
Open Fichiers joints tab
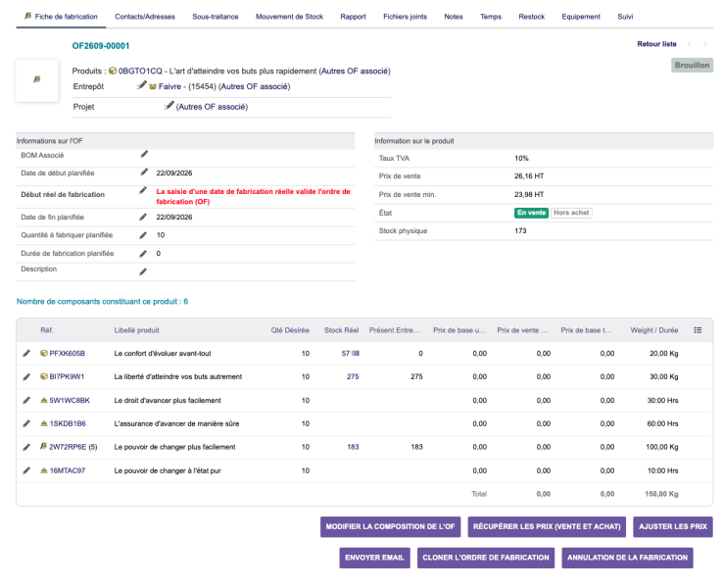pyautogui.click(x=405, y=17)
